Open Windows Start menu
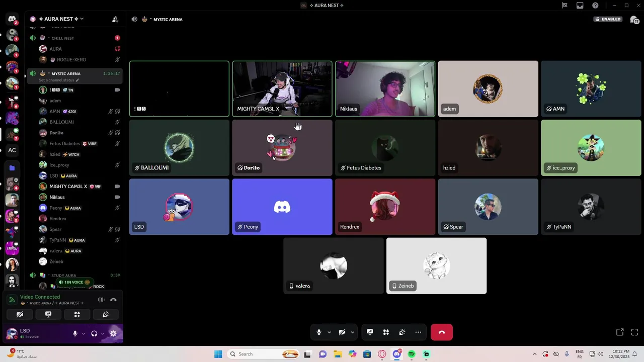 point(218,354)
